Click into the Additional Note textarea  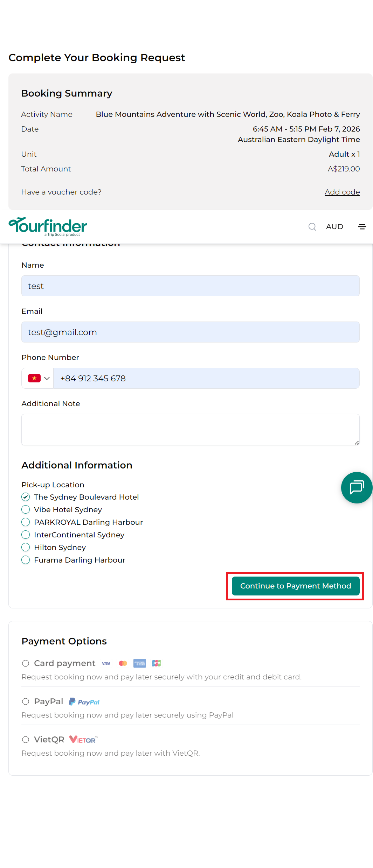pyautogui.click(x=190, y=429)
